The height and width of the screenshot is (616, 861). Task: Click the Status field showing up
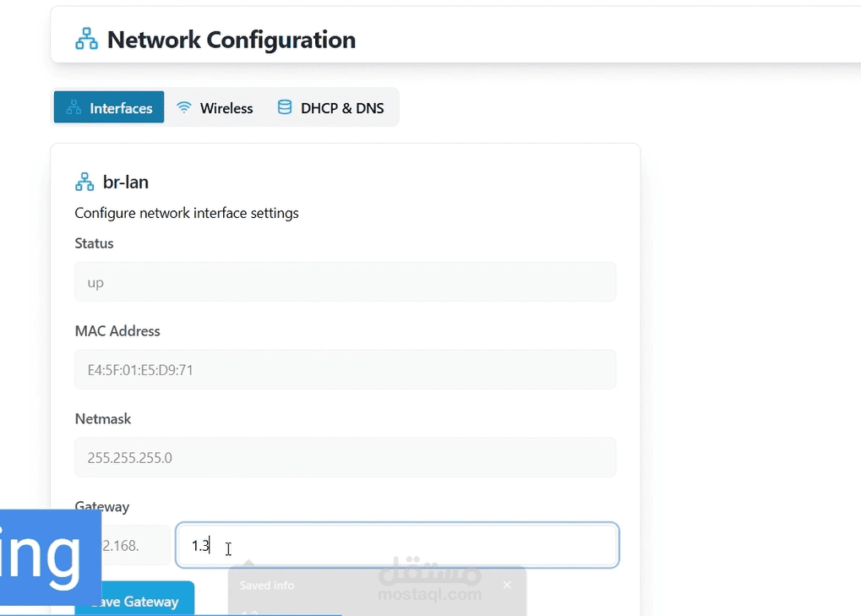point(345,281)
